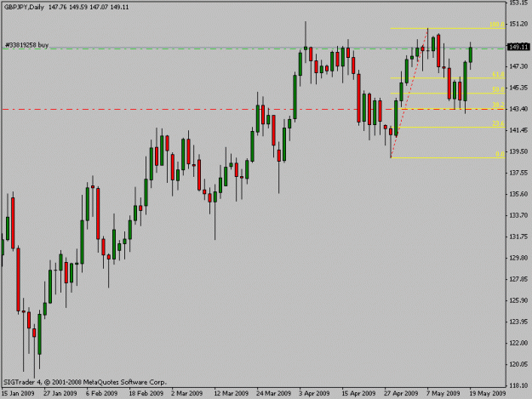Select the latest green candle above 19 May

pos(470,55)
